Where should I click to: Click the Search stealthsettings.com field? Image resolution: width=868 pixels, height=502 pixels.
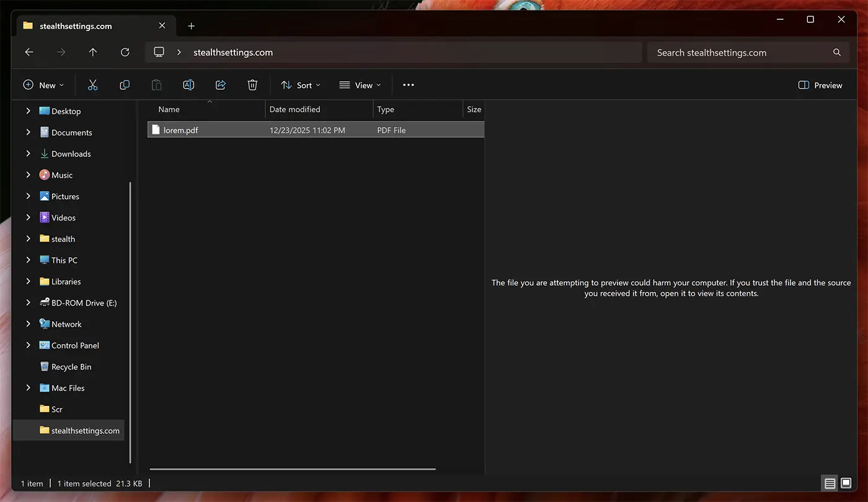pyautogui.click(x=741, y=53)
